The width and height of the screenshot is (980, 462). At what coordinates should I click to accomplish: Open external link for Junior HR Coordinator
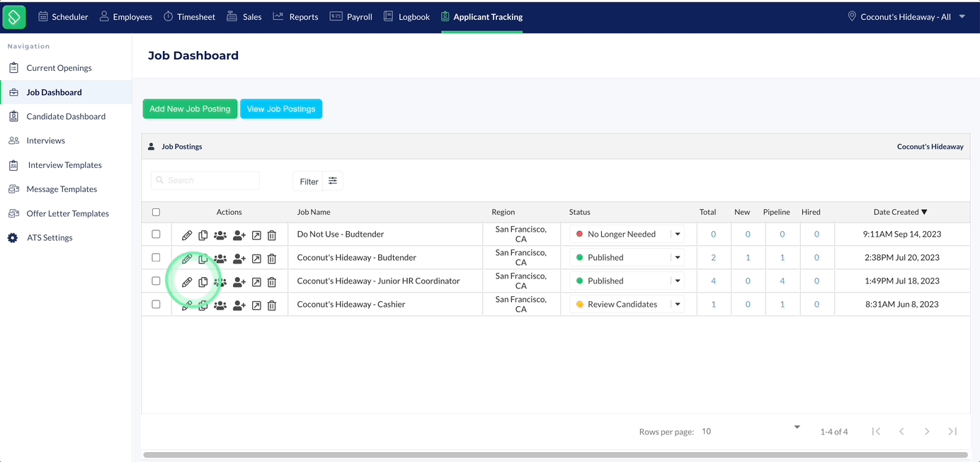point(256,282)
